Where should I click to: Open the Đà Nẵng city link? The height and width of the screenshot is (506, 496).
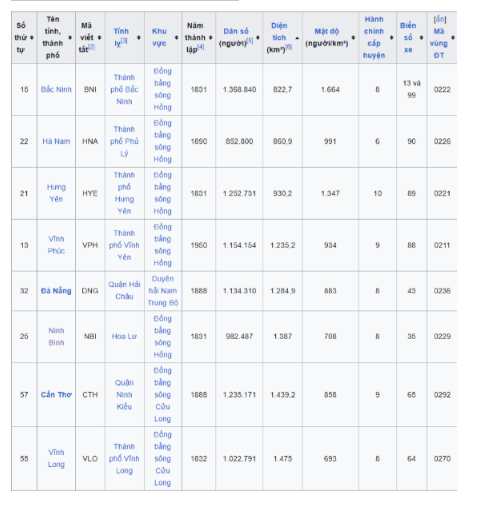(x=56, y=291)
